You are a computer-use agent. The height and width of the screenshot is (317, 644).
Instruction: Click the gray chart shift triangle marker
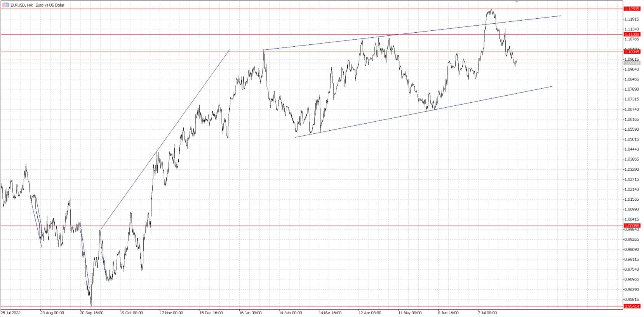point(516,2)
